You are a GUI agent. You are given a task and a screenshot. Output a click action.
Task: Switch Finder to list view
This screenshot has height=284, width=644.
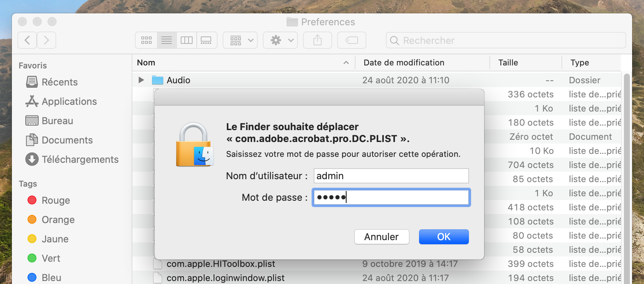pos(167,40)
